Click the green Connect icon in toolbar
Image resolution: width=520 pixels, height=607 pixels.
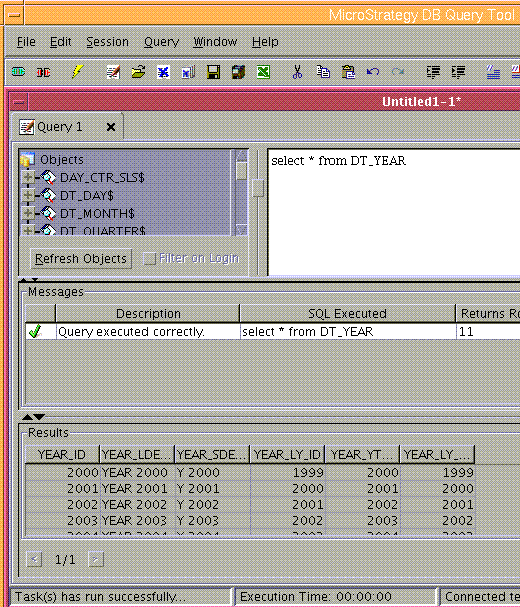(x=18, y=72)
